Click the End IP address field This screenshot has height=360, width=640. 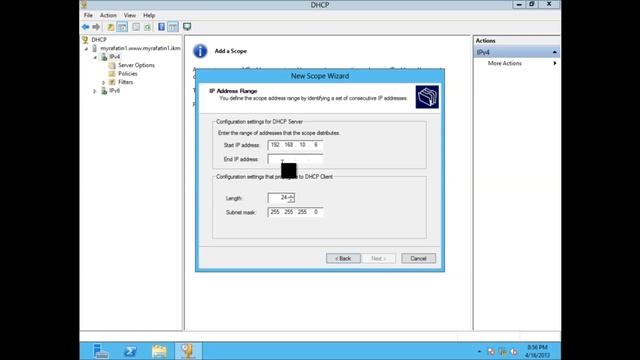coord(296,159)
